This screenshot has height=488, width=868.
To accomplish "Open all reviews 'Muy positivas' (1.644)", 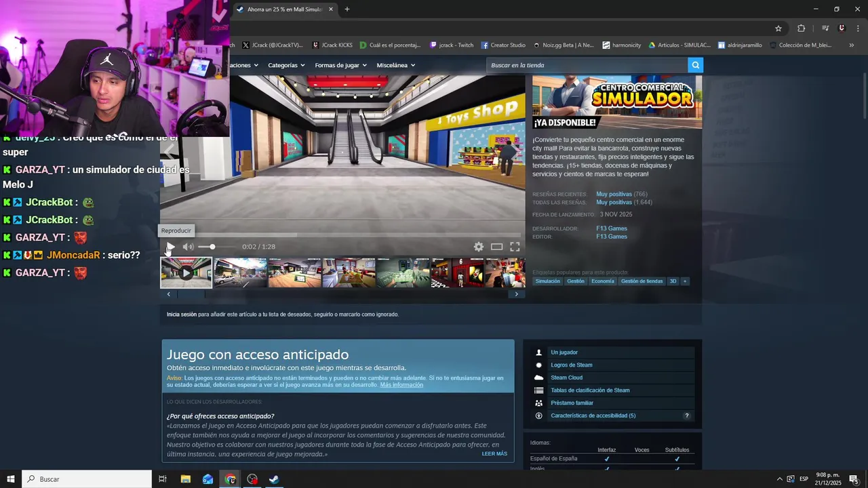I will (x=614, y=203).
